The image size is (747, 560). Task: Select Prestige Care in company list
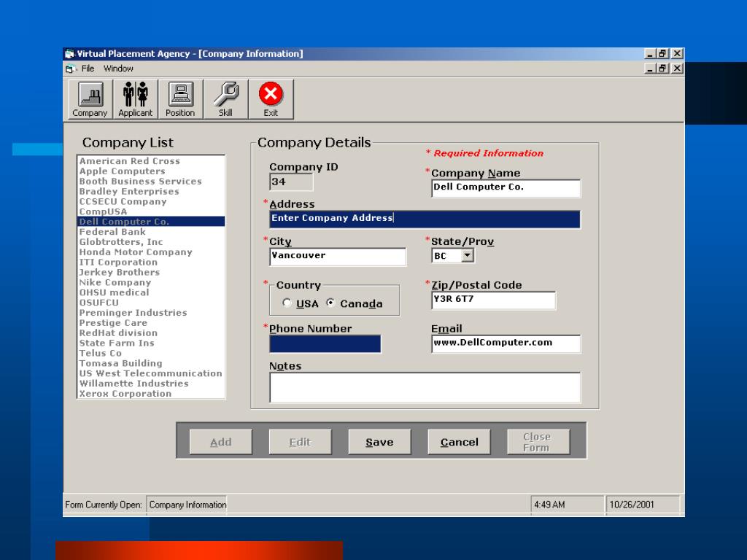point(151,322)
